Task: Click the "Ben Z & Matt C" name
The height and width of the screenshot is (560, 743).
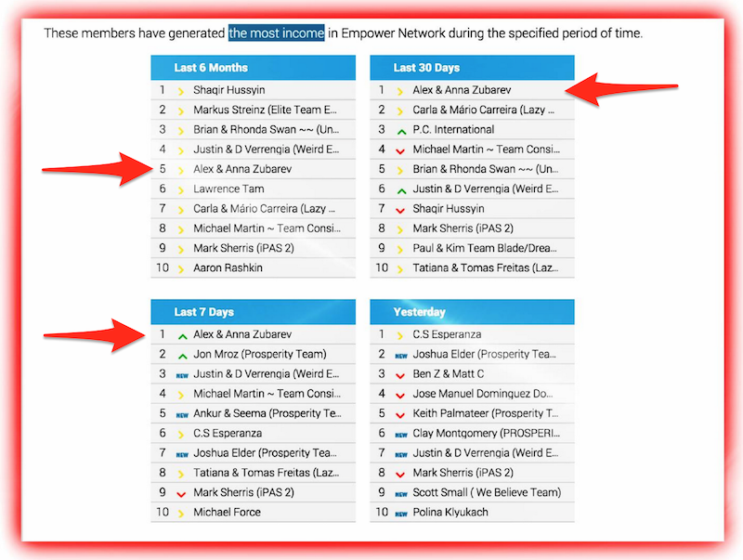Action: pos(449,374)
